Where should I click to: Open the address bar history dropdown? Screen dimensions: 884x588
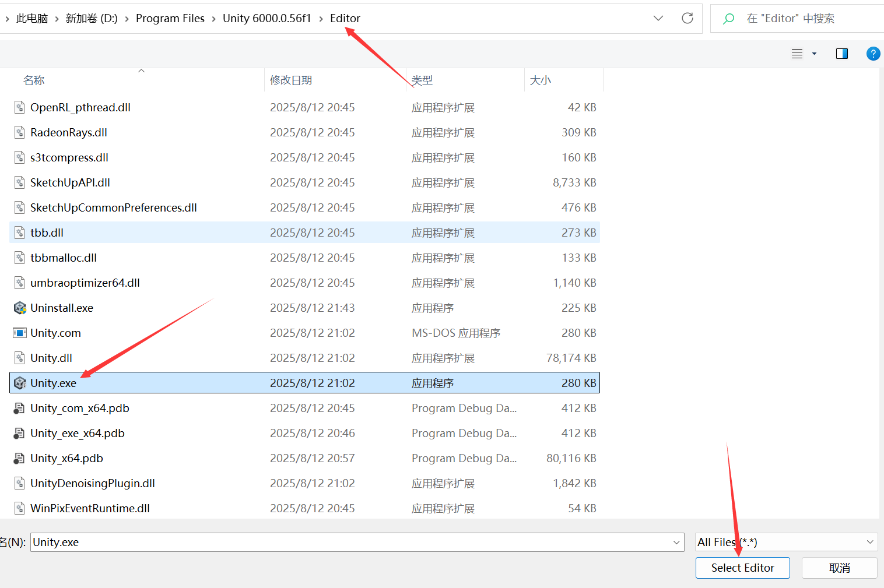click(658, 18)
